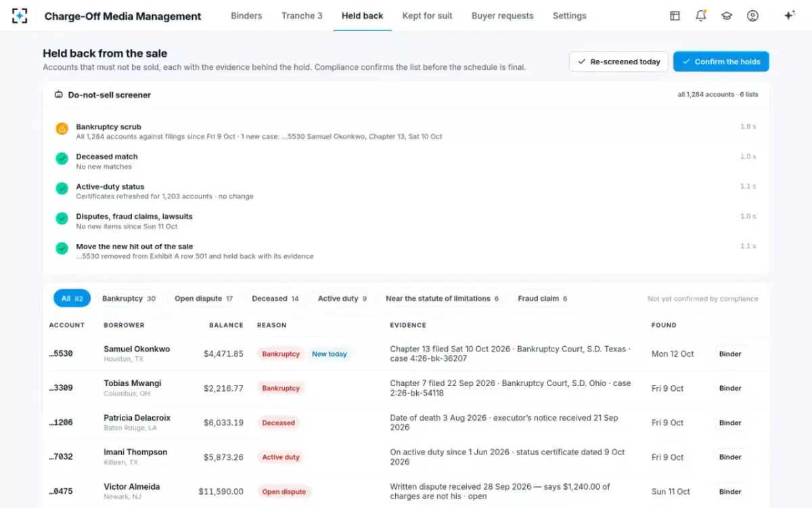This screenshot has width=812, height=508.
Task: Click the Deceased match check icon
Action: click(x=62, y=158)
